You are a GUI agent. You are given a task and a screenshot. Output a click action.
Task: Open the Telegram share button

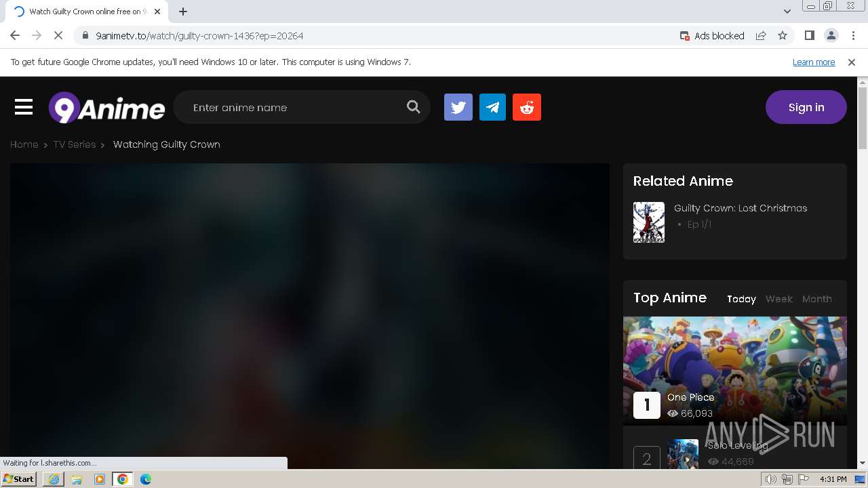pos(492,107)
